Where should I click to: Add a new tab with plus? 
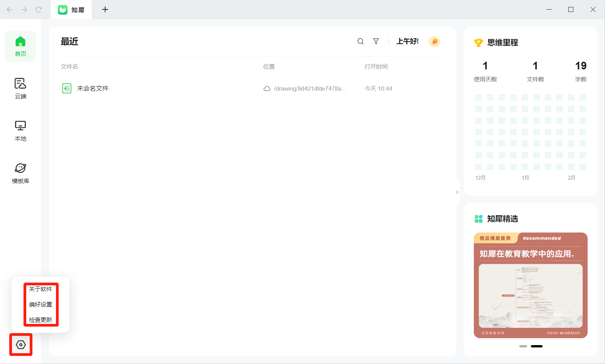point(105,10)
